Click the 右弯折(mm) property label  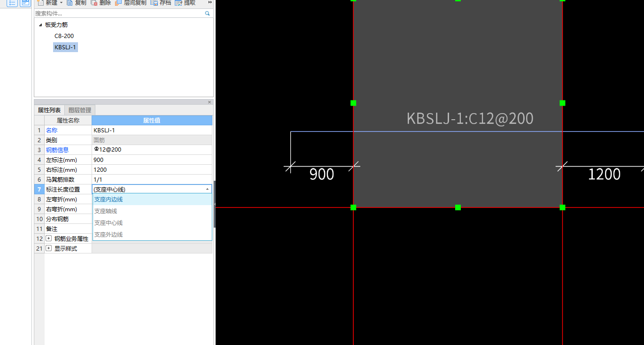click(x=62, y=209)
